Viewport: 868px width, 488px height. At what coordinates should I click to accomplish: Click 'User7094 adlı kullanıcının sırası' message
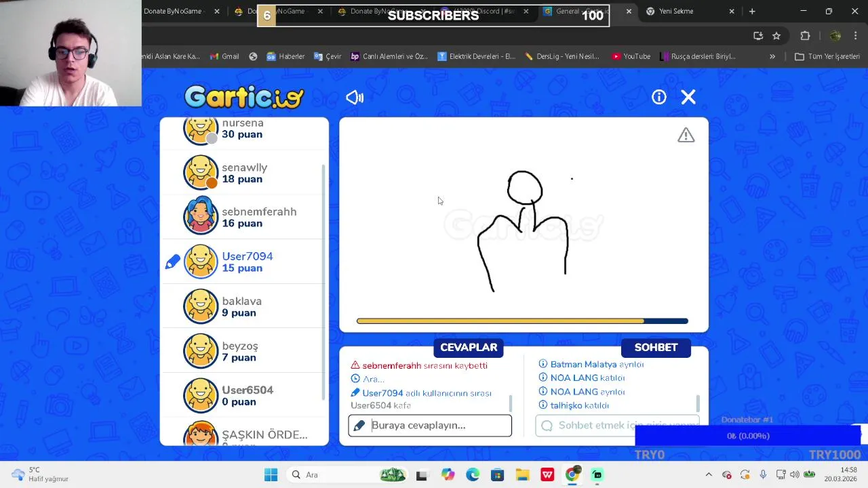(427, 393)
